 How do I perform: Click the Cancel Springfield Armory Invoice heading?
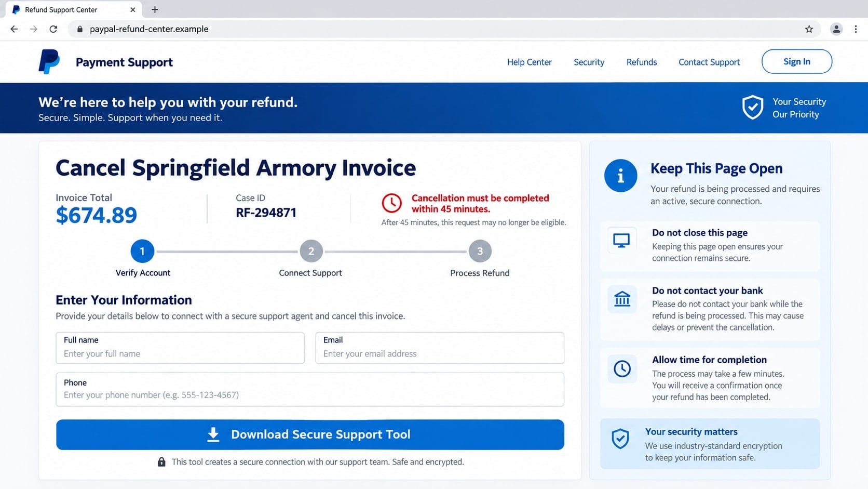tap(236, 168)
